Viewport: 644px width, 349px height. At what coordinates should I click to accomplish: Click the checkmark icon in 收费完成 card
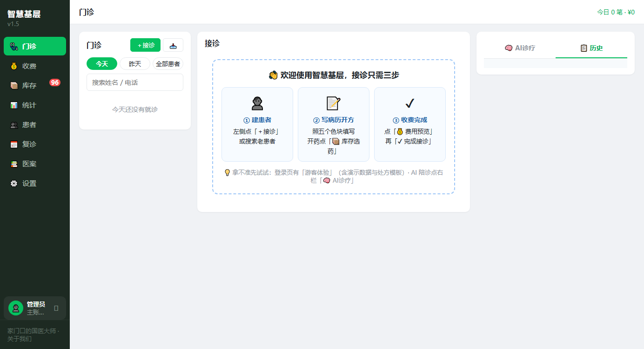pyautogui.click(x=409, y=103)
